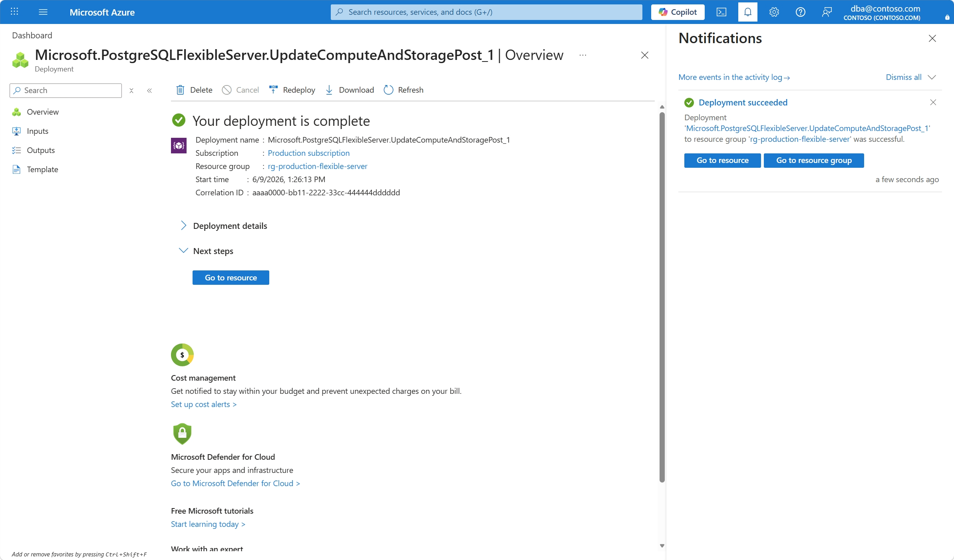The height and width of the screenshot is (560, 954).
Task: Click the scrollbar up arrow
Action: click(x=662, y=107)
